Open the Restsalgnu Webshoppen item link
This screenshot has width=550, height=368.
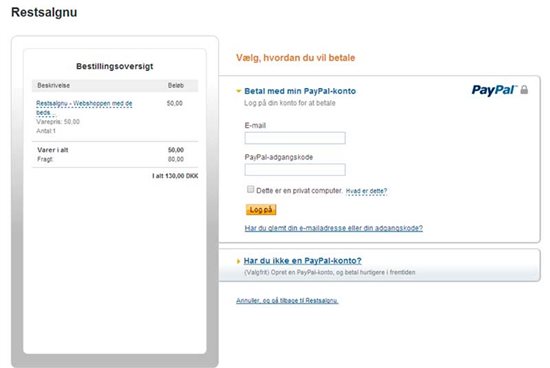84,108
